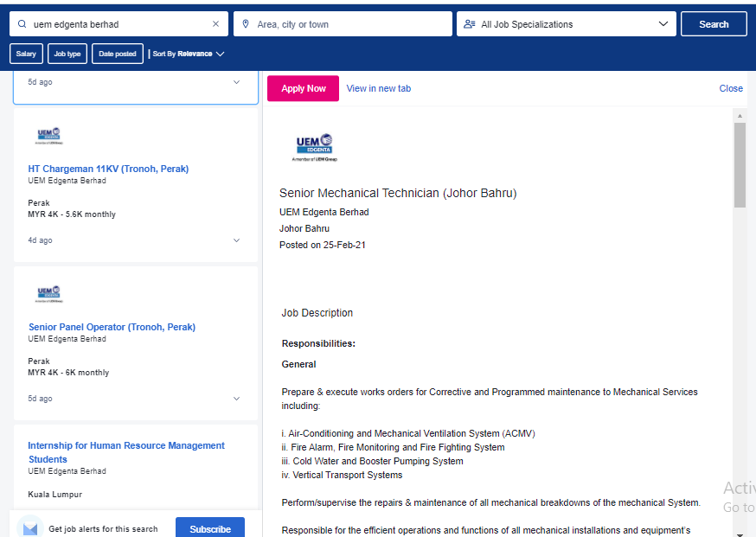Screen dimensions: 756x537
Task: Click UEM Edgenta logo in job detail
Action: [315, 148]
